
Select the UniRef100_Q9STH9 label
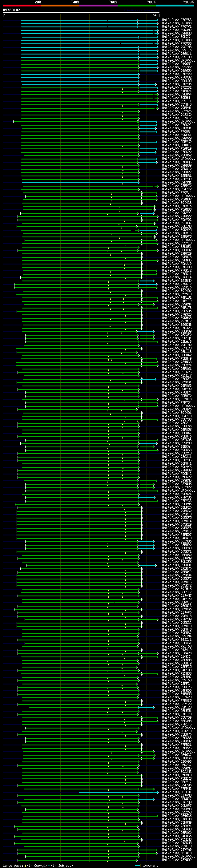pos(177,57)
